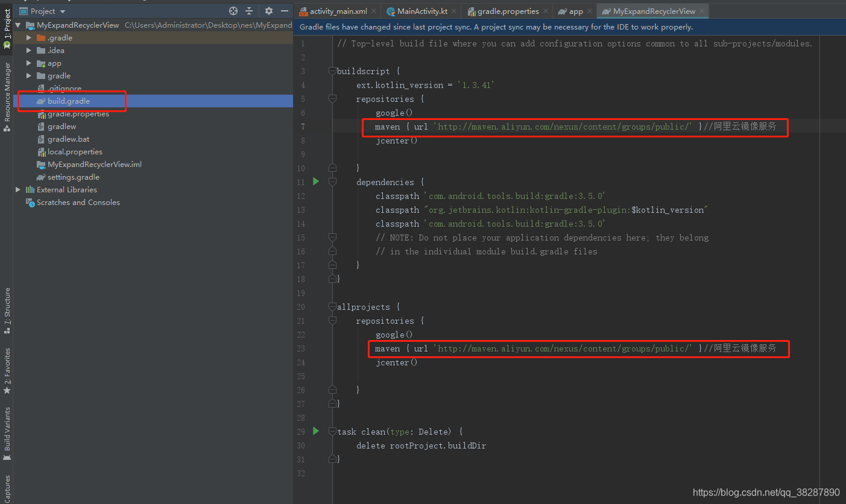
Task: Expand the .idea folder
Action: coord(29,51)
